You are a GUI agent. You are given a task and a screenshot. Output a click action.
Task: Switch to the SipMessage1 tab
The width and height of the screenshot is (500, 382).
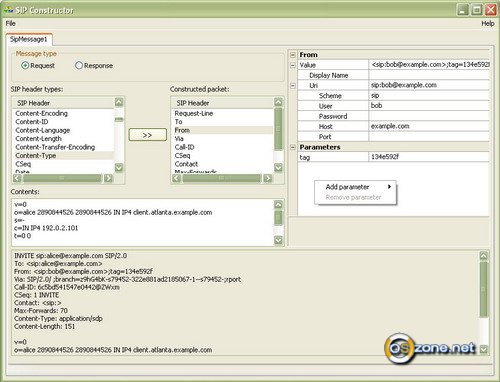point(29,39)
